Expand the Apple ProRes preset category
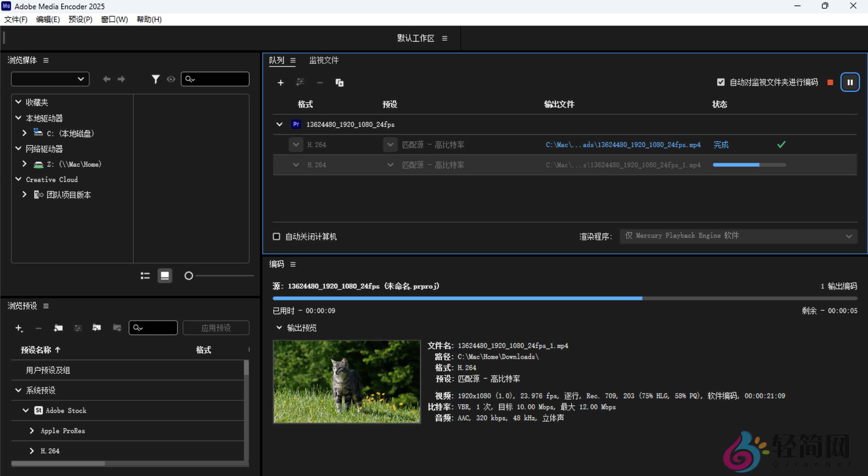This screenshot has height=476, width=868. 32,431
